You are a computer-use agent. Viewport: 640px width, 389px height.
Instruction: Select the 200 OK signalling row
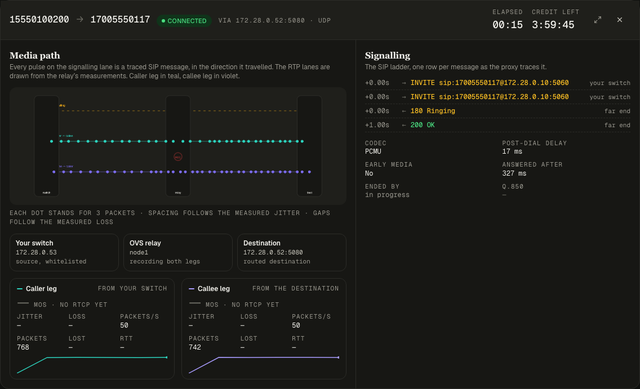pyautogui.click(x=497, y=125)
